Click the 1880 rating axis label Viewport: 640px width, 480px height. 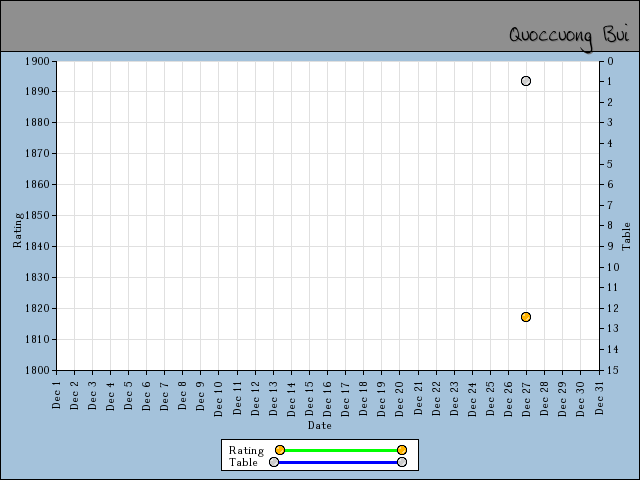37,122
